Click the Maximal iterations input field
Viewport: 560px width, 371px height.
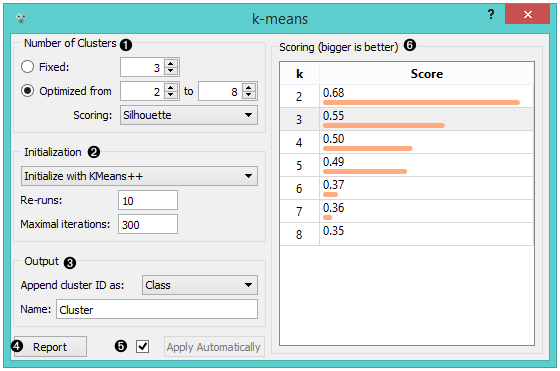(148, 224)
